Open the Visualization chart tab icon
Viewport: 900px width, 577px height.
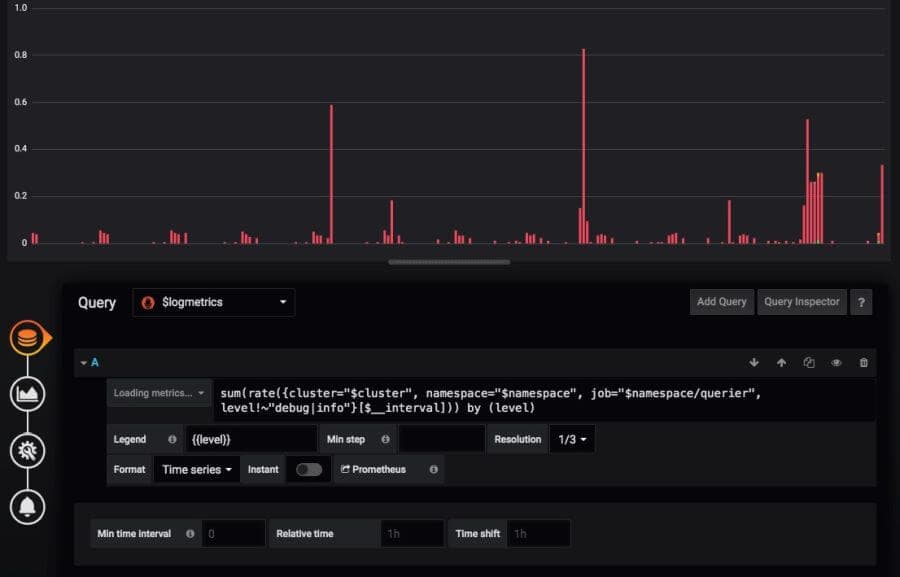[28, 394]
